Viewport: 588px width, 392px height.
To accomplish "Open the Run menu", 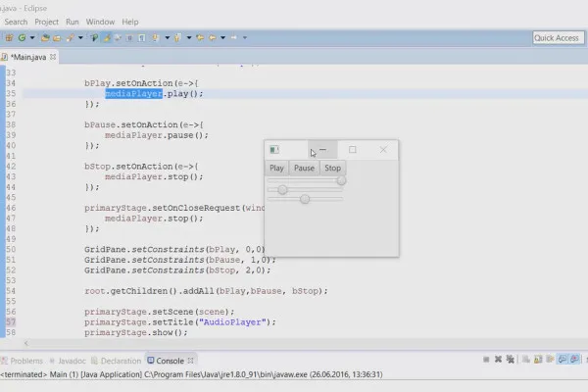I will click(73, 22).
